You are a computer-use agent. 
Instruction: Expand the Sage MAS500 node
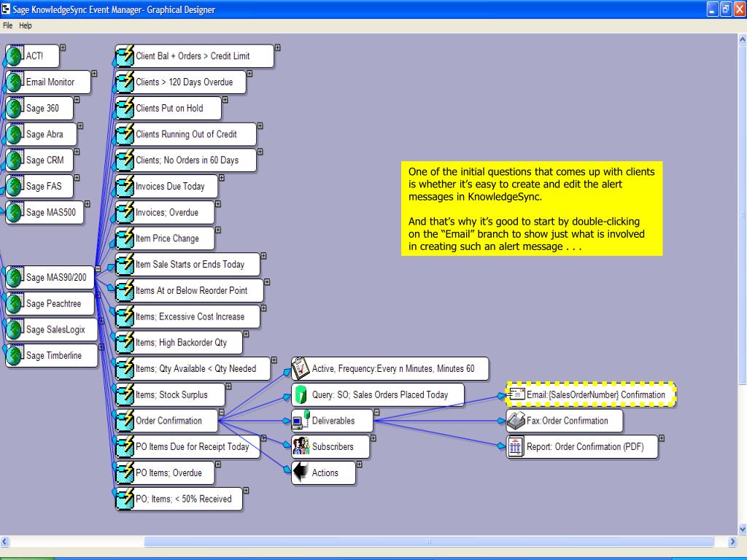[x=88, y=204]
